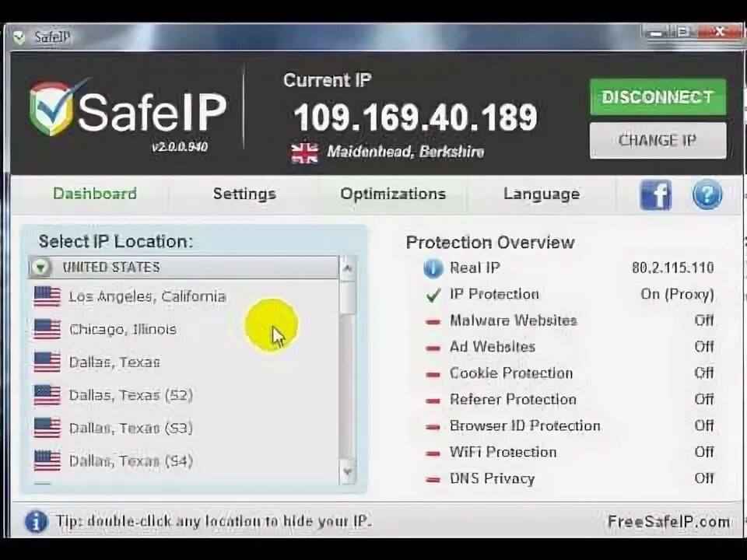Click the US flag for Los Angeles, California
747x560 pixels.
[47, 296]
